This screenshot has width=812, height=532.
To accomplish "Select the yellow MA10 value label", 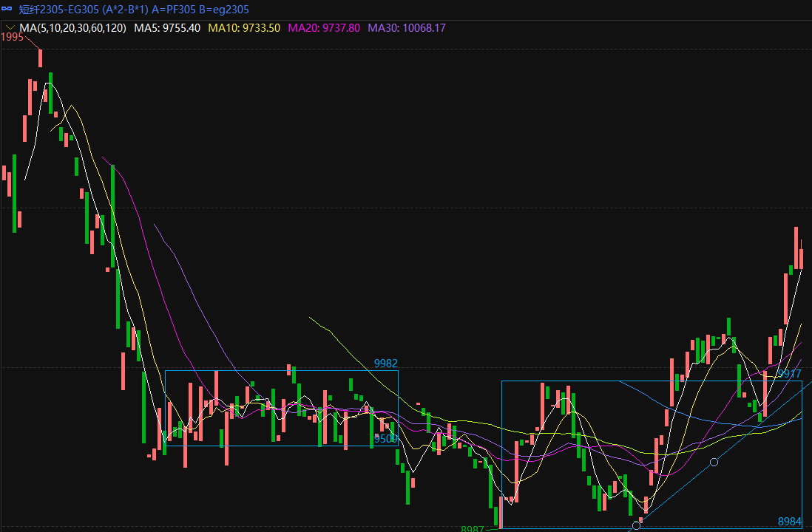I will (x=244, y=28).
